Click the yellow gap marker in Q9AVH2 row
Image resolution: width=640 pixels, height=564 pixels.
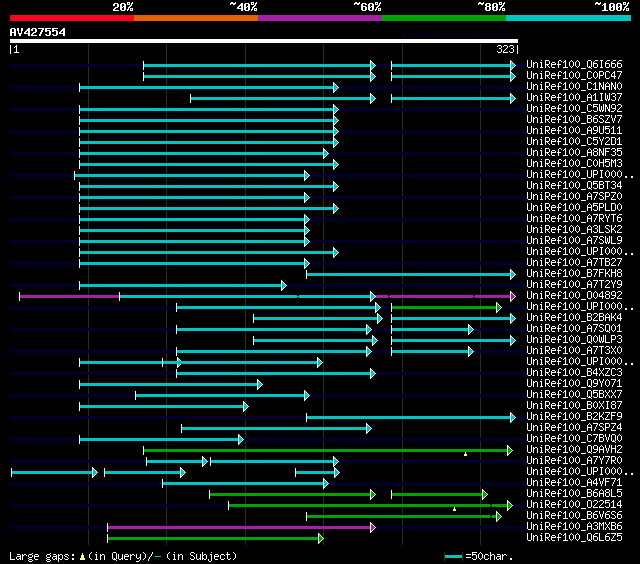coord(465,454)
